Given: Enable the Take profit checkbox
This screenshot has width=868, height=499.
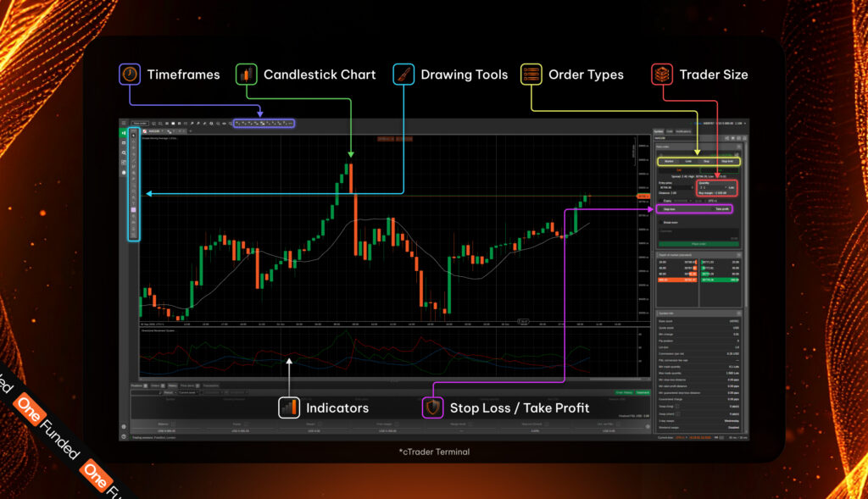Looking at the screenshot, I should (x=713, y=209).
